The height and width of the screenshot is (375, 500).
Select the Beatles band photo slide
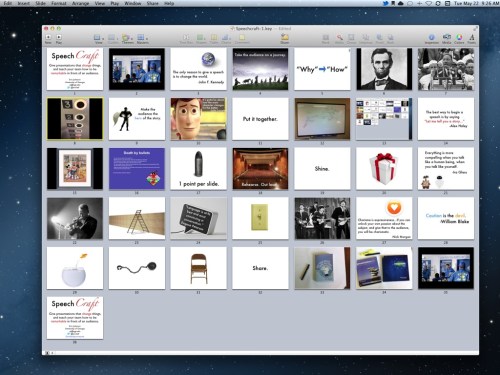(322, 218)
